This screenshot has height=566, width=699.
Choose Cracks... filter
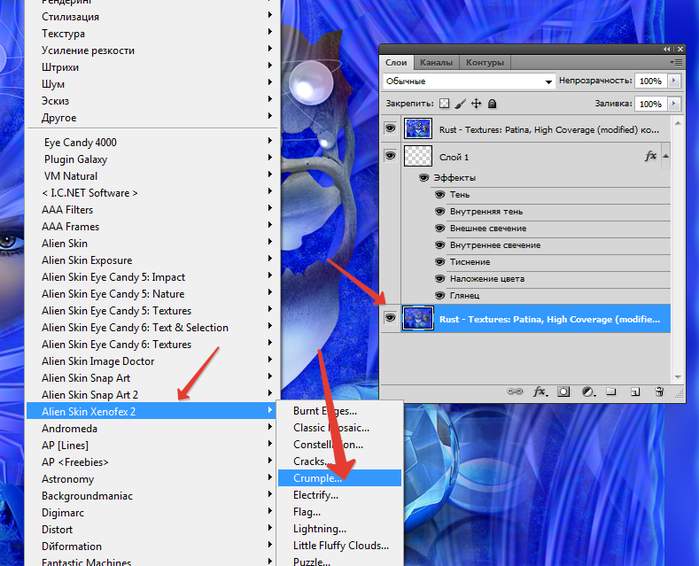click(x=340, y=461)
